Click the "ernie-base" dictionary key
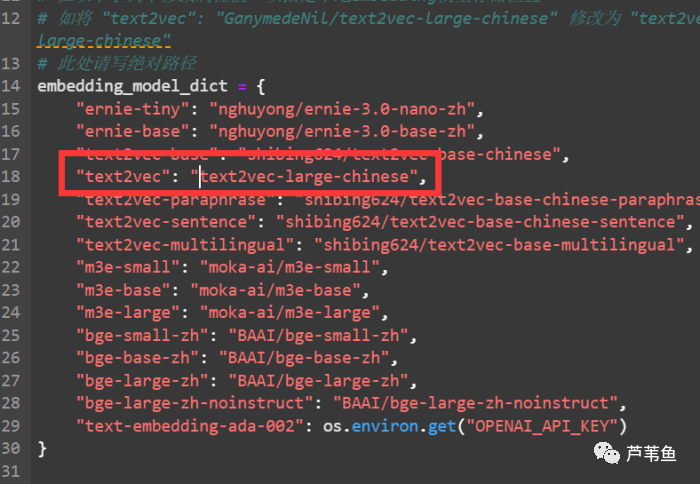This screenshot has width=700, height=485. (x=133, y=131)
